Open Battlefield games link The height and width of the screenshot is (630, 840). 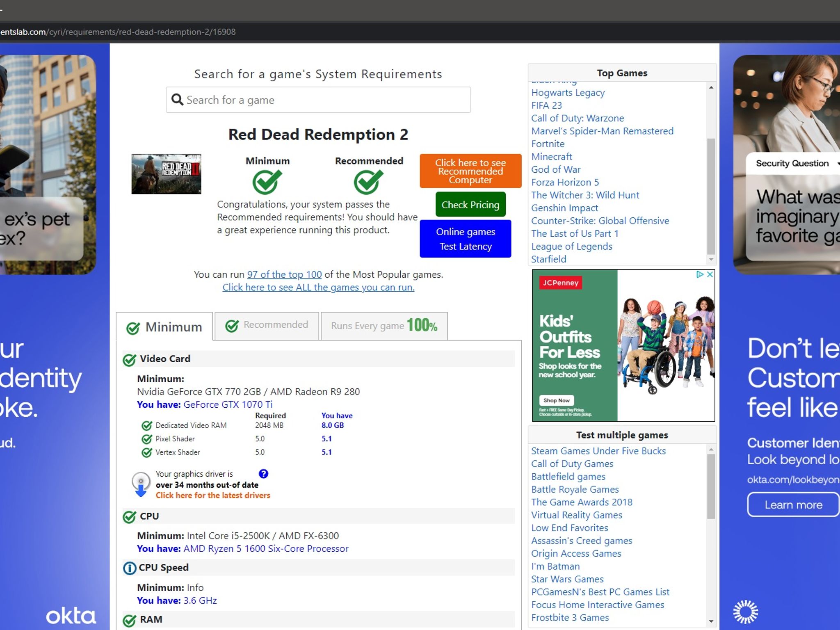pyautogui.click(x=568, y=477)
